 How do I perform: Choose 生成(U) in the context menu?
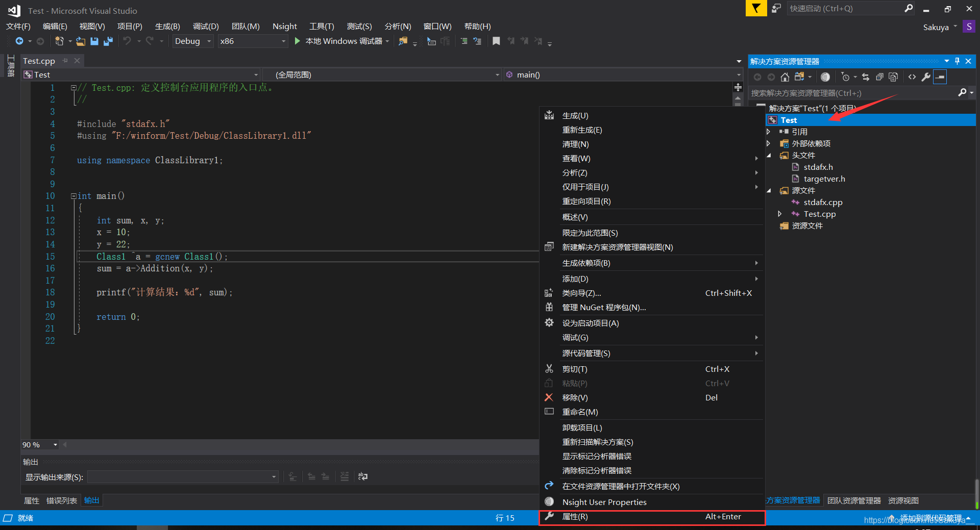click(x=652, y=116)
